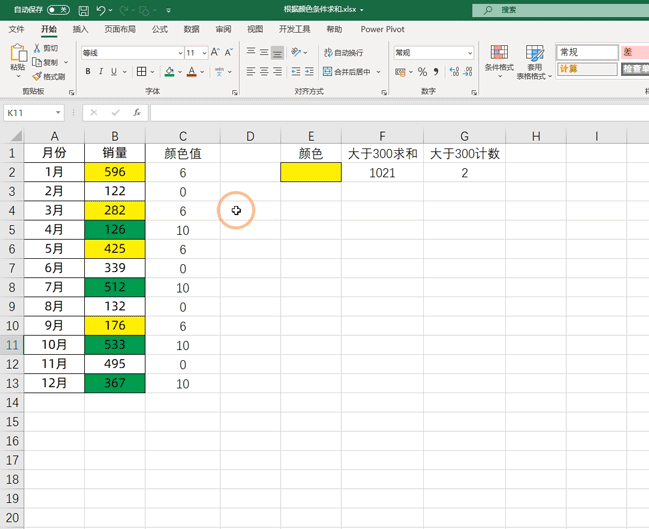The height and width of the screenshot is (529, 649).
Task: Click the Center horizontal align icon
Action: [x=264, y=71]
